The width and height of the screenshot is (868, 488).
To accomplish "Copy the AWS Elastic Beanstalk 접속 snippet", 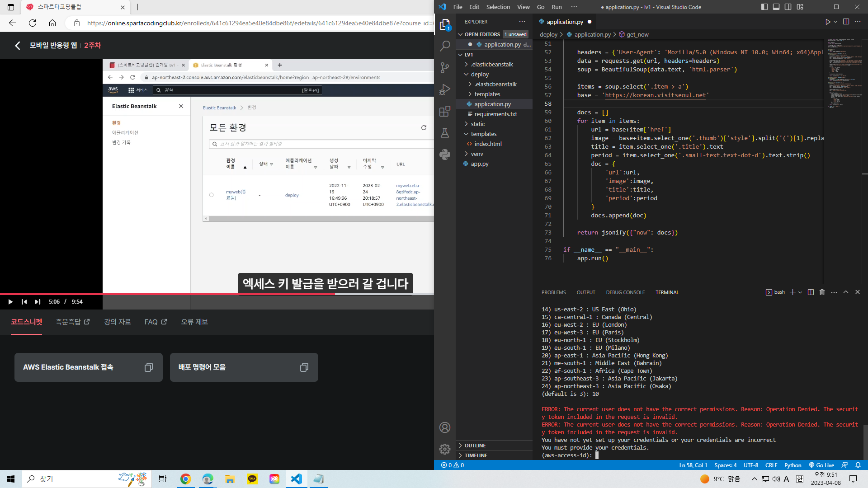I will 148,367.
